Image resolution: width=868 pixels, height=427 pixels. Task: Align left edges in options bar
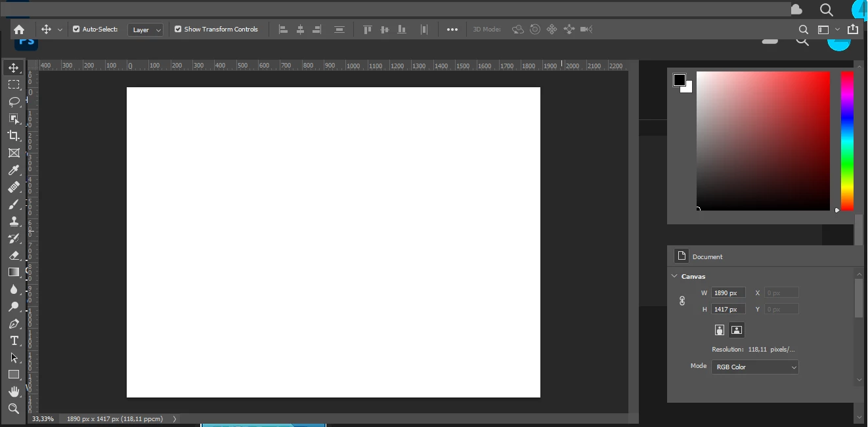pos(284,30)
